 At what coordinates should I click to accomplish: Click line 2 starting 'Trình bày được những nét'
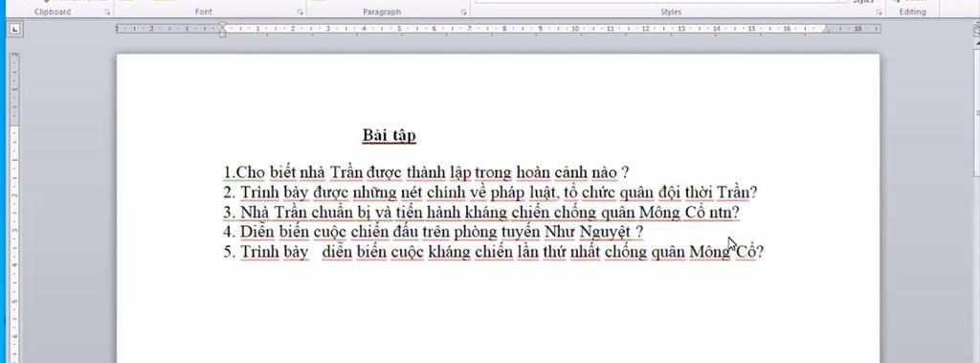tap(491, 193)
